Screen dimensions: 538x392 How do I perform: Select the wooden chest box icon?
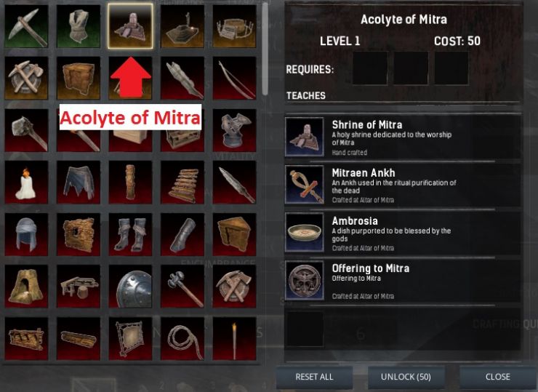pyautogui.click(x=79, y=79)
